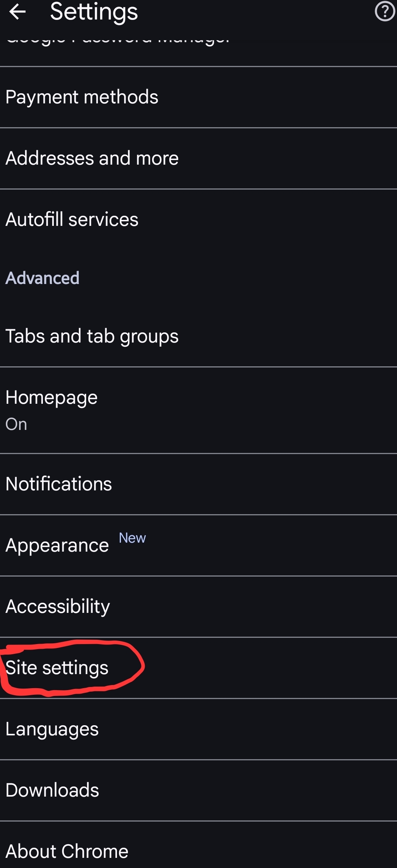Tap the Settings page title

[x=94, y=12]
